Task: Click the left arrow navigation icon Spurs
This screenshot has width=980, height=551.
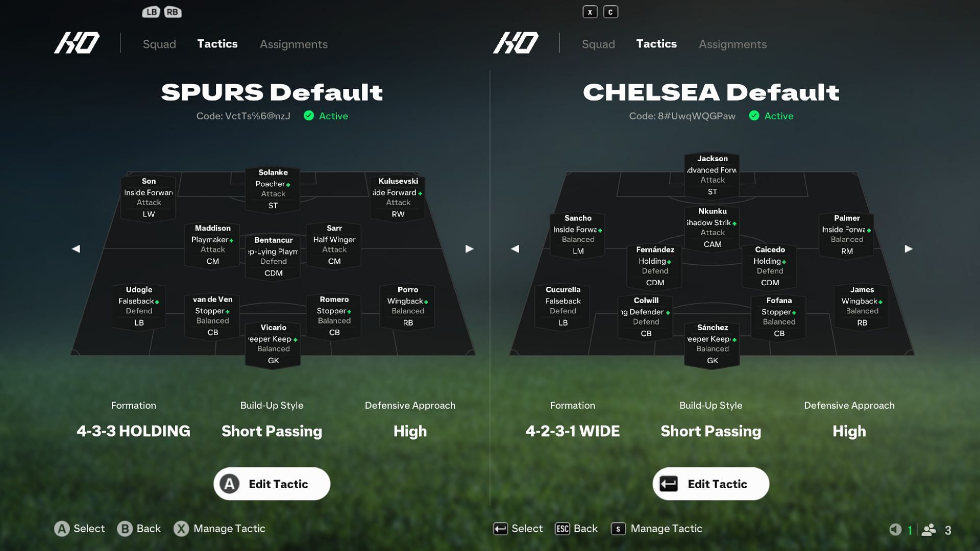Action: (76, 249)
